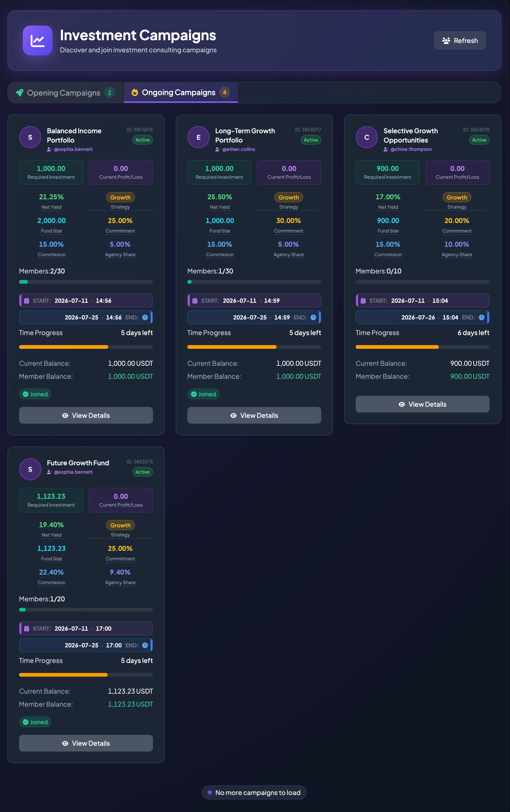
Task: Click the S avatar on Balanced Income Portfolio
Action: tap(30, 137)
